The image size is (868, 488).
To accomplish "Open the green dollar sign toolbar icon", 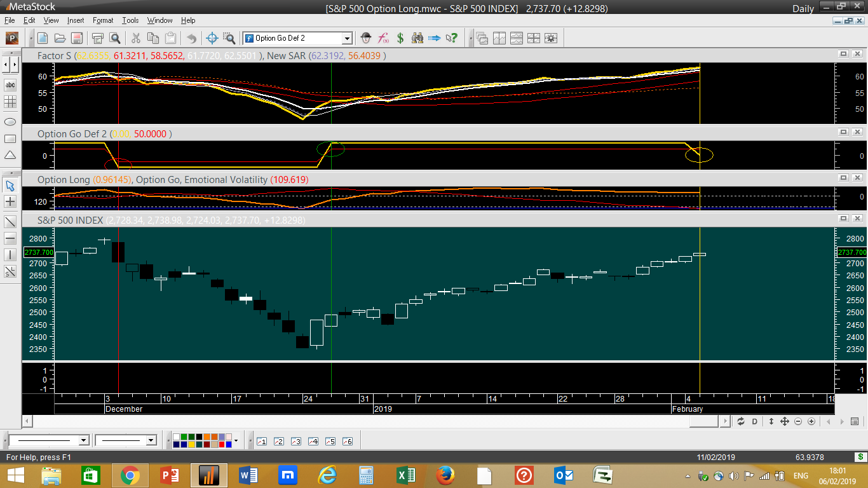I will 400,38.
